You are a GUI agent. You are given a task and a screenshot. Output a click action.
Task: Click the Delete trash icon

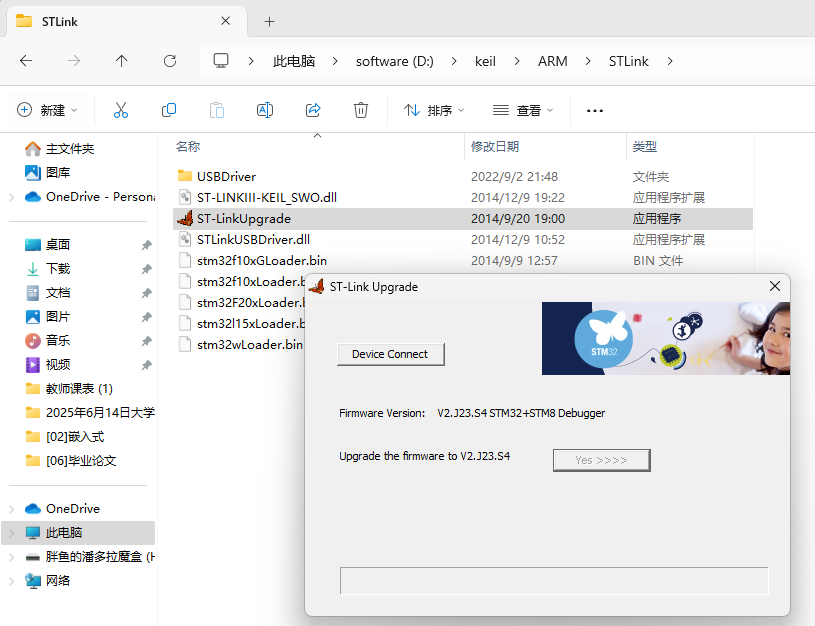pyautogui.click(x=361, y=110)
